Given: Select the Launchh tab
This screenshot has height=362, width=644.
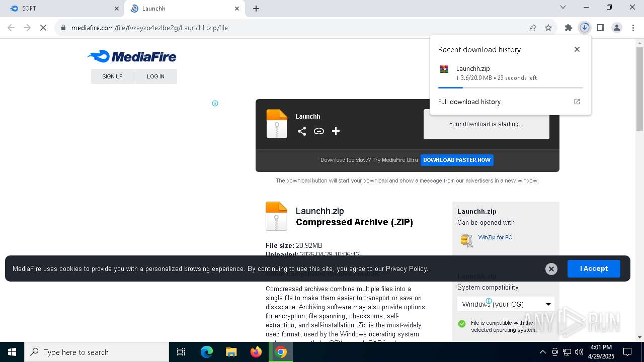Looking at the screenshot, I should [x=185, y=9].
